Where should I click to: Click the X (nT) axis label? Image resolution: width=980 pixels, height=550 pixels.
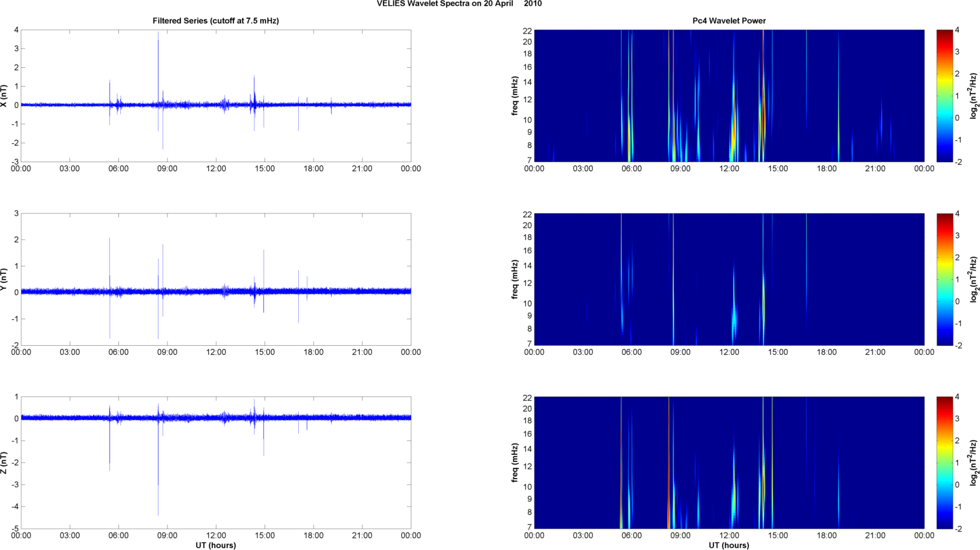[5, 96]
